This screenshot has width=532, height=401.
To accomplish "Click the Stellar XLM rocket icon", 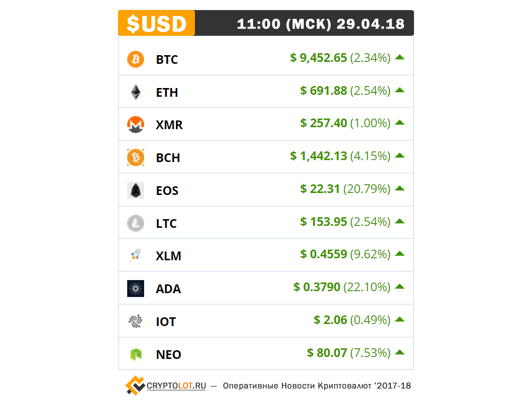I will coord(135,255).
